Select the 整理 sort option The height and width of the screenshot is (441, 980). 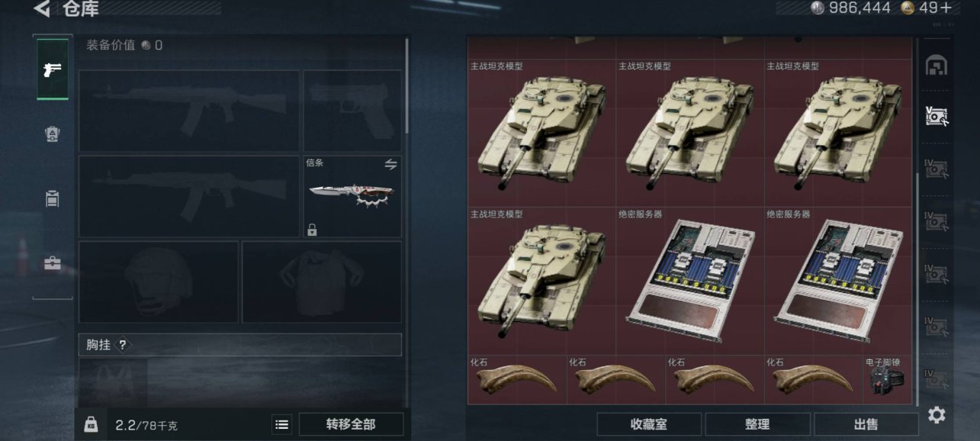point(757,424)
